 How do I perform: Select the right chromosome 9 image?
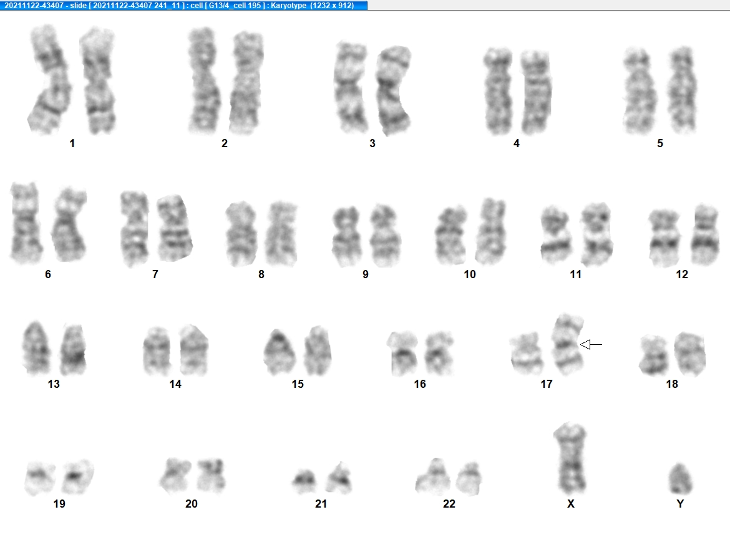(385, 236)
